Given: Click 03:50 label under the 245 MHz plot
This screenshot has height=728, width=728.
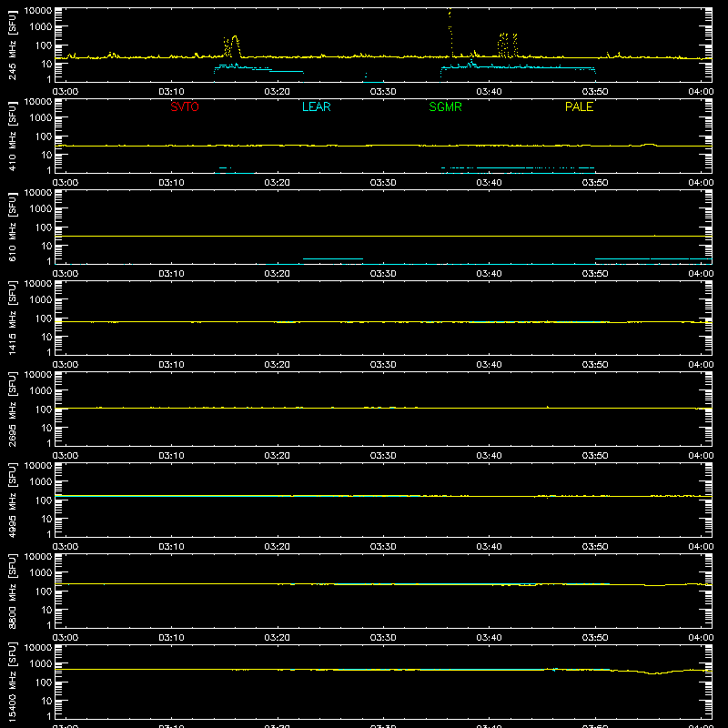Looking at the screenshot, I should tap(595, 92).
